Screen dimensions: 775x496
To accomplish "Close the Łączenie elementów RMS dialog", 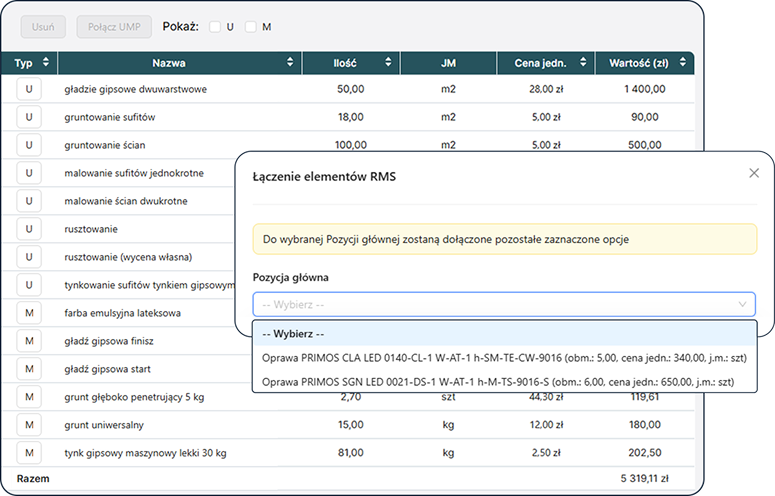I will point(754,173).
